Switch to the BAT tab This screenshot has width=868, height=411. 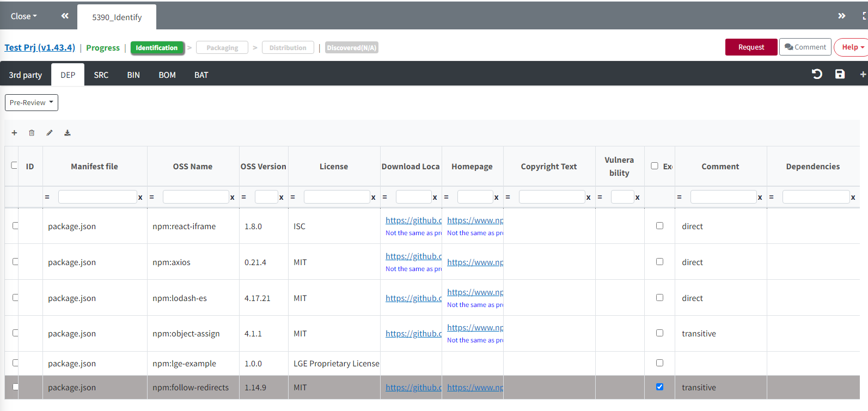coord(201,75)
